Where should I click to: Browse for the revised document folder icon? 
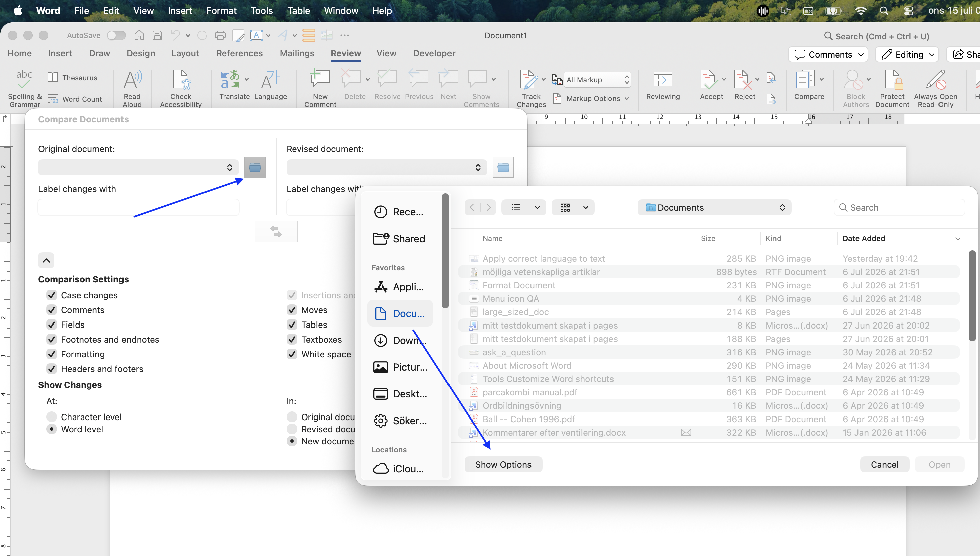tap(503, 167)
